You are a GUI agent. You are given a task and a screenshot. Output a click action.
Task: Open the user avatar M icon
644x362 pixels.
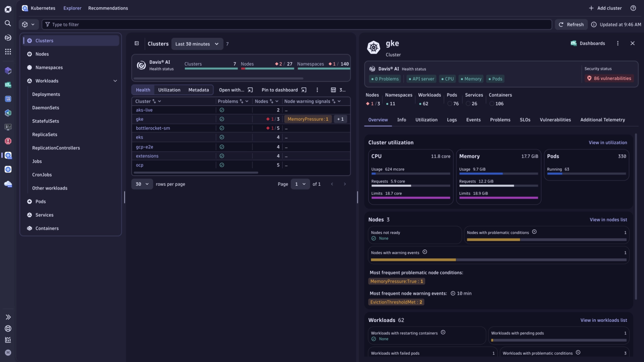coord(8,353)
